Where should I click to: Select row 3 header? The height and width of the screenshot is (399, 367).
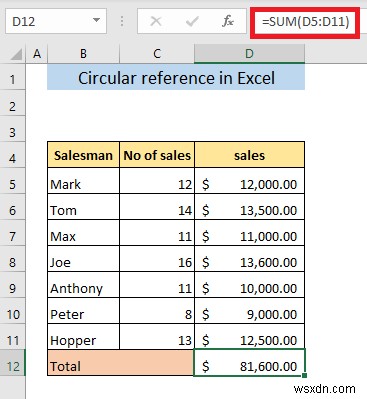(13, 130)
